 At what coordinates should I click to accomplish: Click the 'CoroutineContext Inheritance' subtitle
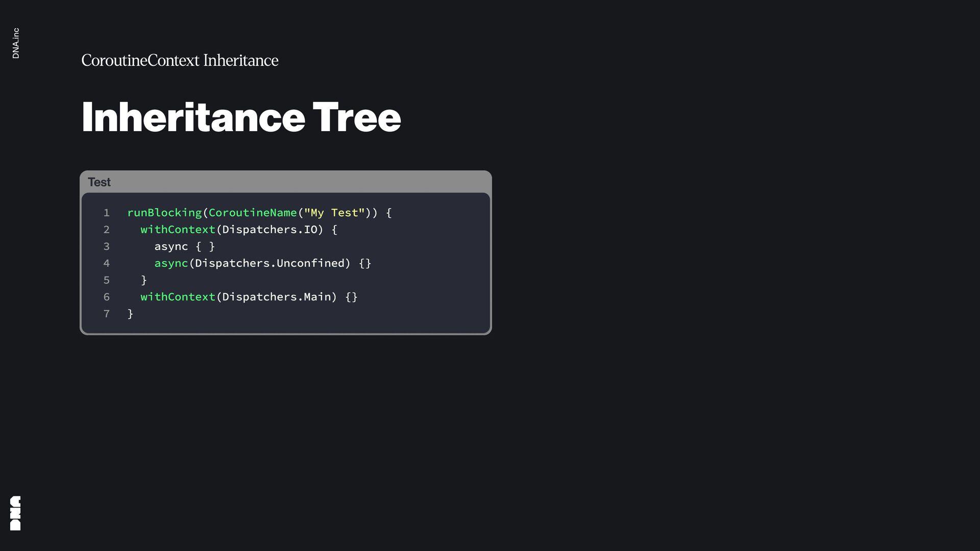180,60
